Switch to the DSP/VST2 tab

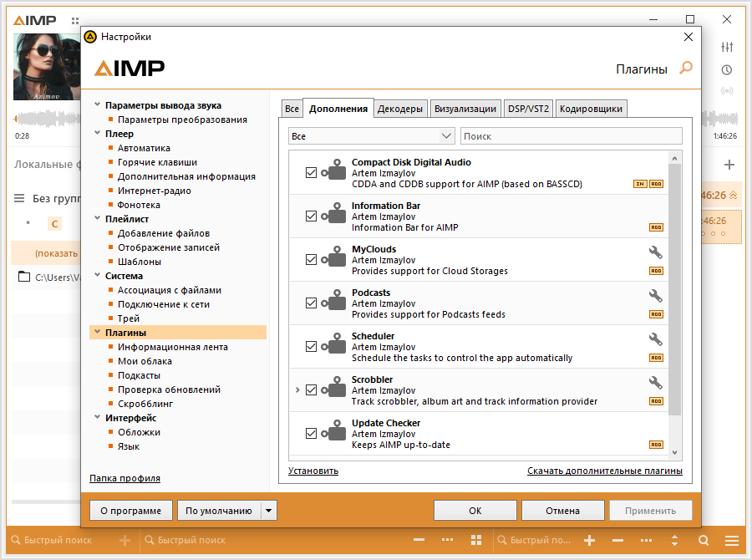tap(528, 109)
